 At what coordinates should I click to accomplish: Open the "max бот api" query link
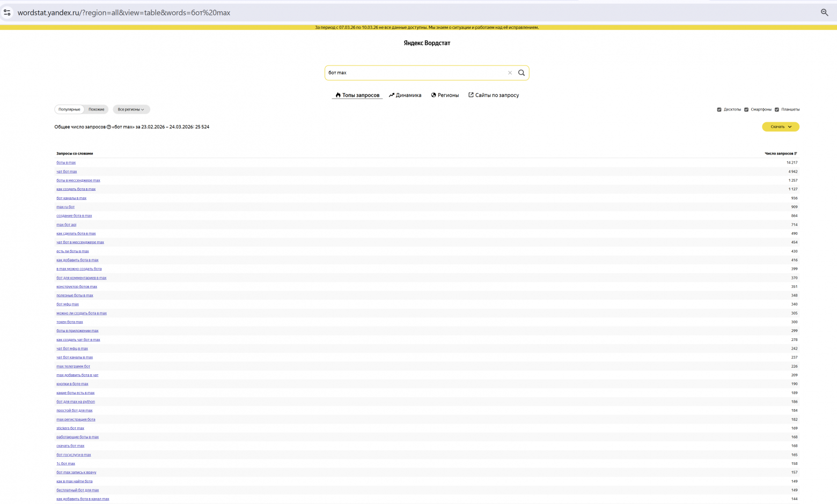(x=67, y=225)
